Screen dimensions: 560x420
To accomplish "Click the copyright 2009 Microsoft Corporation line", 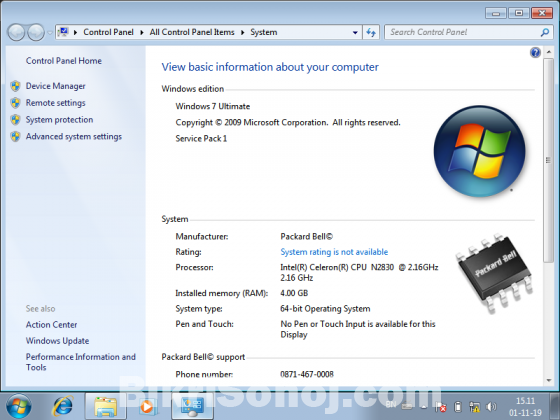I will (x=288, y=122).
